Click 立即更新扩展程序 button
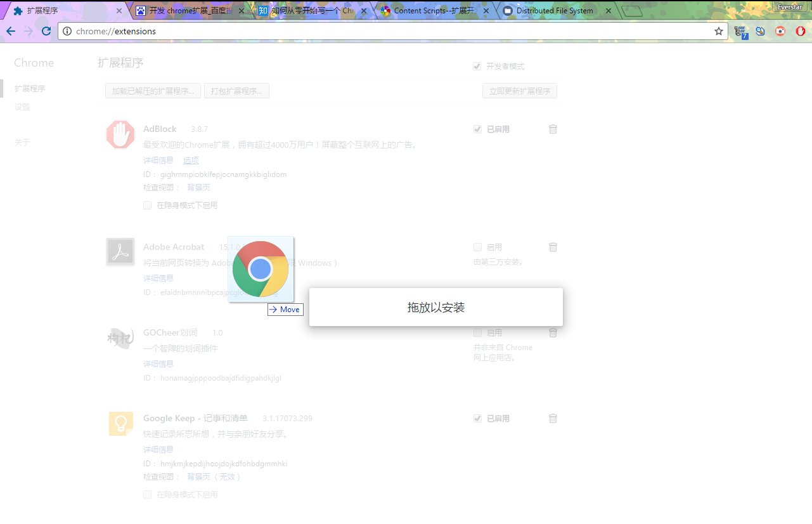Screen dimensions: 812x524 point(520,91)
